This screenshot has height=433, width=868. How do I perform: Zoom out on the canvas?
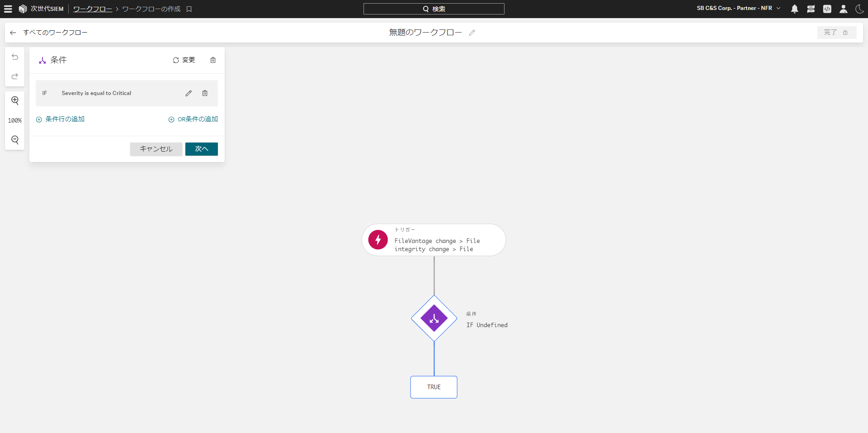pos(15,140)
